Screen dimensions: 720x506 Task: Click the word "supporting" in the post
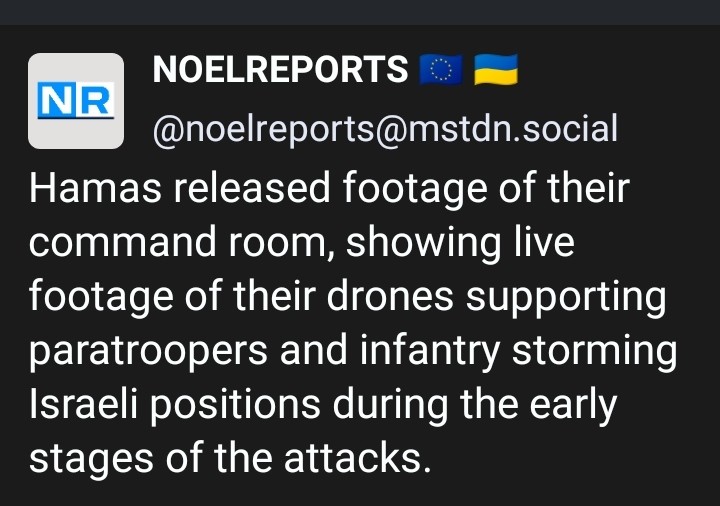(581, 298)
